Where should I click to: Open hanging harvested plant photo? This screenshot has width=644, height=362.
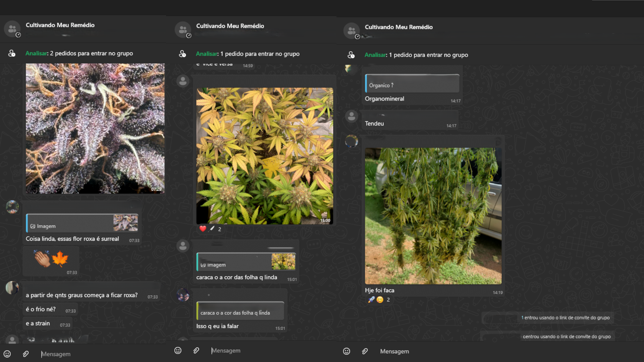tap(433, 216)
